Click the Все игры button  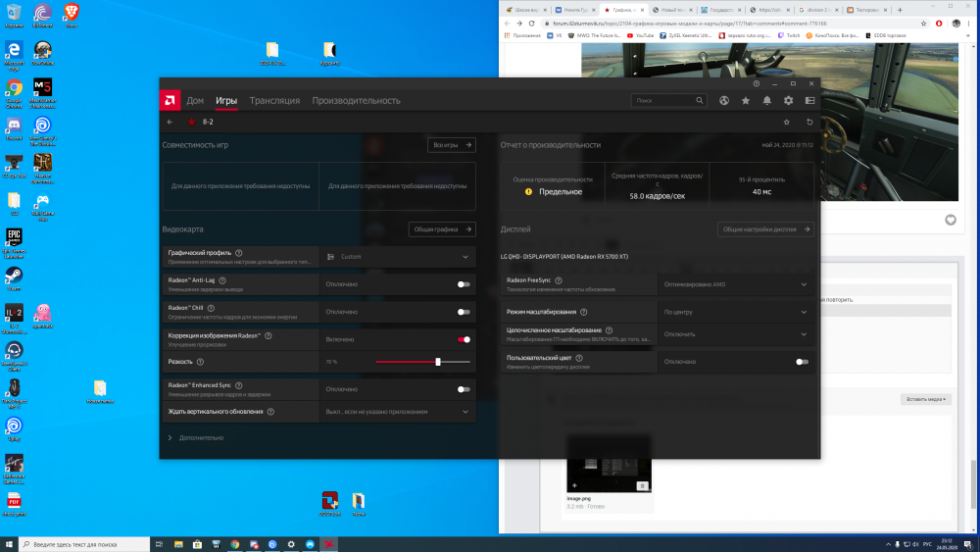point(452,145)
